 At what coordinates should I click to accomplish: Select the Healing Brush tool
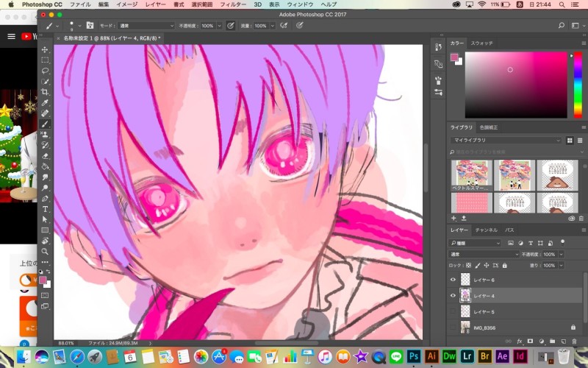coord(45,113)
